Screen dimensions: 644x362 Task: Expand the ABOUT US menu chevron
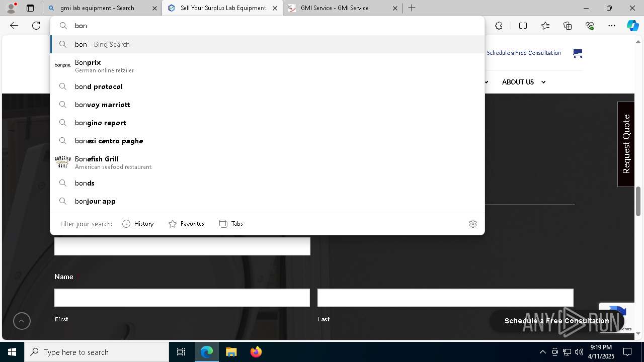click(543, 82)
